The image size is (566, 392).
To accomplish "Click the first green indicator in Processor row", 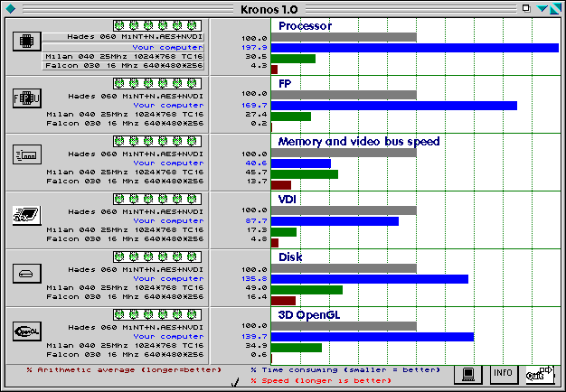I will click(119, 25).
